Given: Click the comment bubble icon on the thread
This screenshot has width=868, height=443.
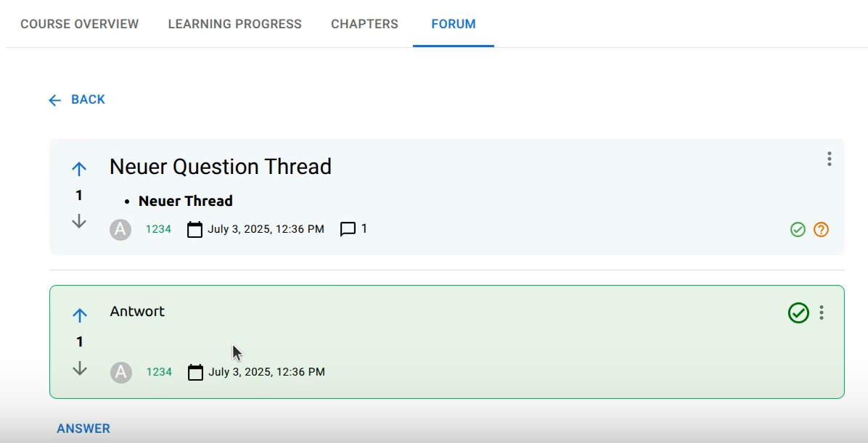Looking at the screenshot, I should click(348, 229).
